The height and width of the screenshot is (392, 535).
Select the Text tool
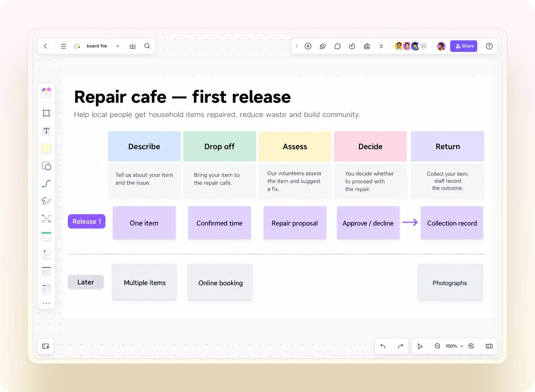tap(46, 131)
